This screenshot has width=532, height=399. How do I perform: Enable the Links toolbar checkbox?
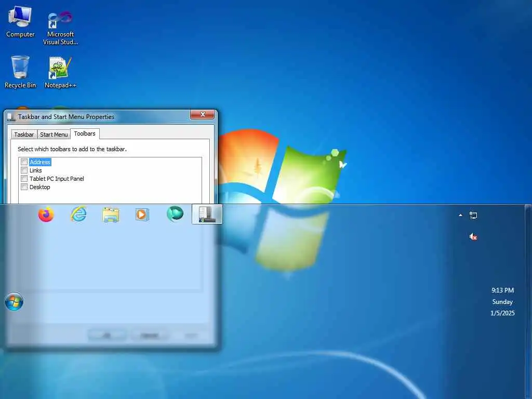pos(24,170)
